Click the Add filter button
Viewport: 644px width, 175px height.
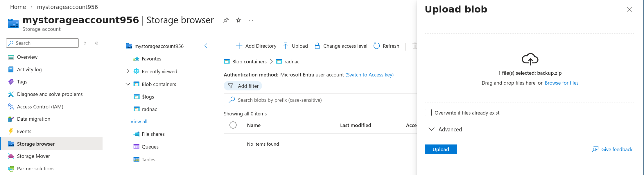243,86
